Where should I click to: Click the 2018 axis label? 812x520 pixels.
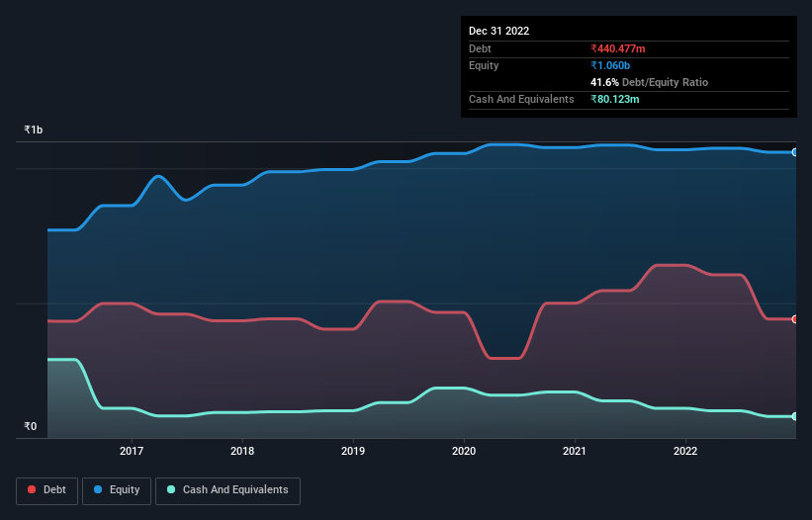pos(242,451)
